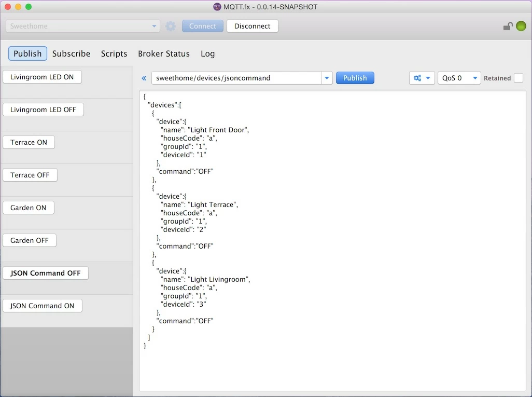Image resolution: width=532 pixels, height=397 pixels.
Task: Click the Retained label text
Action: pyautogui.click(x=497, y=78)
